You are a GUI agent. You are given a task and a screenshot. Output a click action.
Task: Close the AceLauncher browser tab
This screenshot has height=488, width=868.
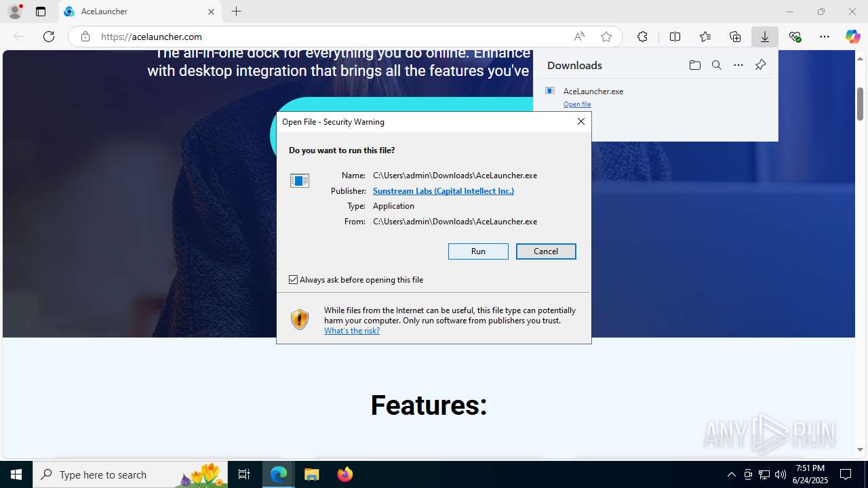tap(211, 12)
